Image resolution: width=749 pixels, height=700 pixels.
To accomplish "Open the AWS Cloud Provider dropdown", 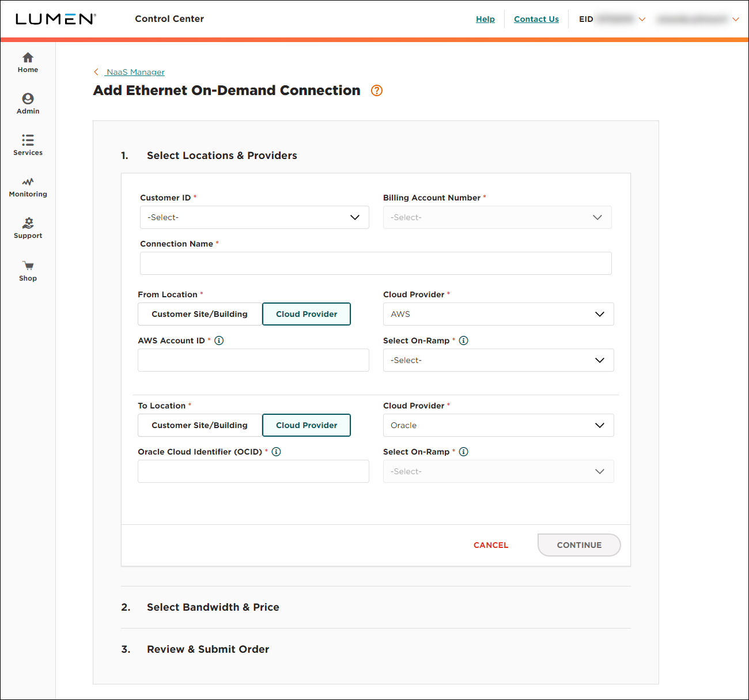I will [x=498, y=314].
